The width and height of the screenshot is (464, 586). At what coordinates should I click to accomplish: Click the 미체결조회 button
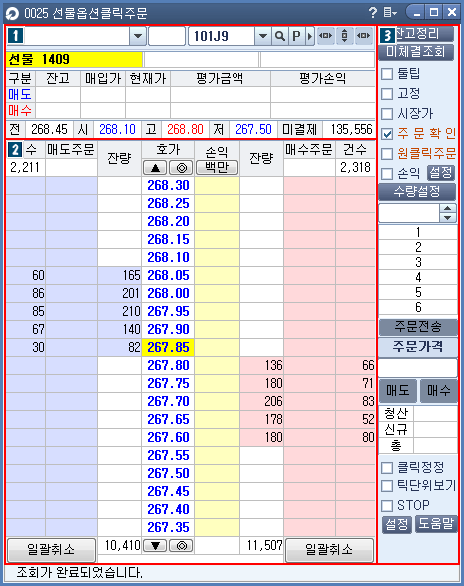(x=416, y=52)
